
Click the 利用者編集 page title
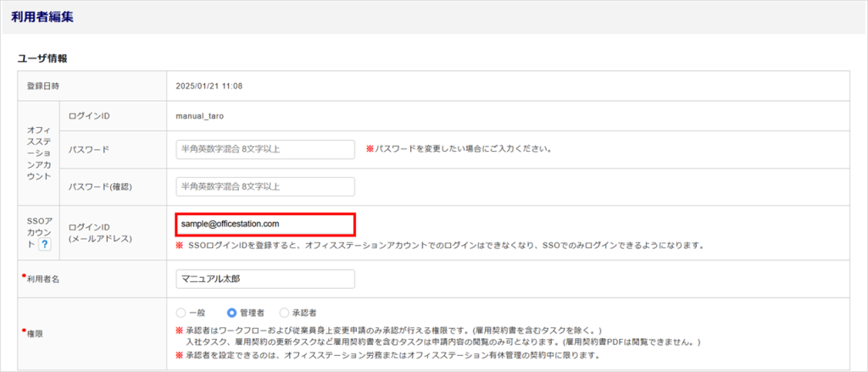pyautogui.click(x=42, y=16)
